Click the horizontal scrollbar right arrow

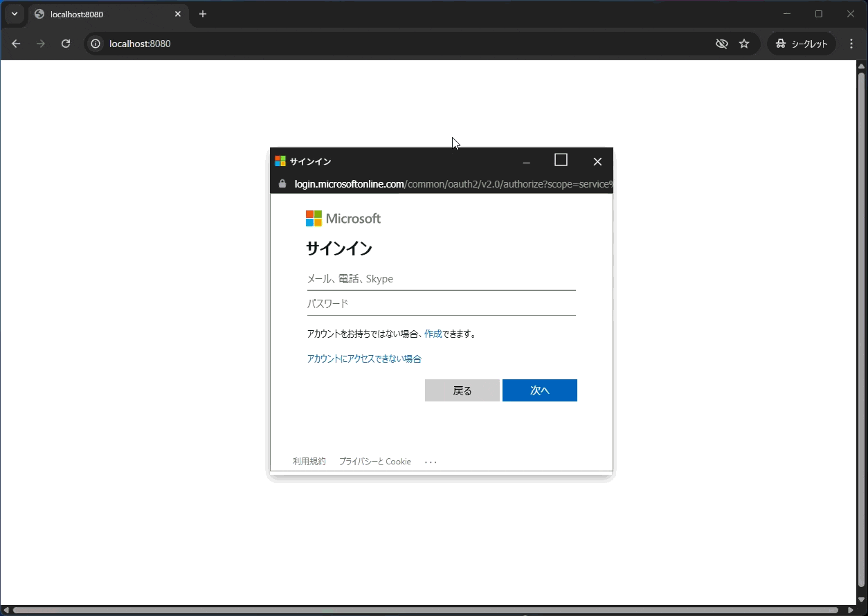[851, 610]
